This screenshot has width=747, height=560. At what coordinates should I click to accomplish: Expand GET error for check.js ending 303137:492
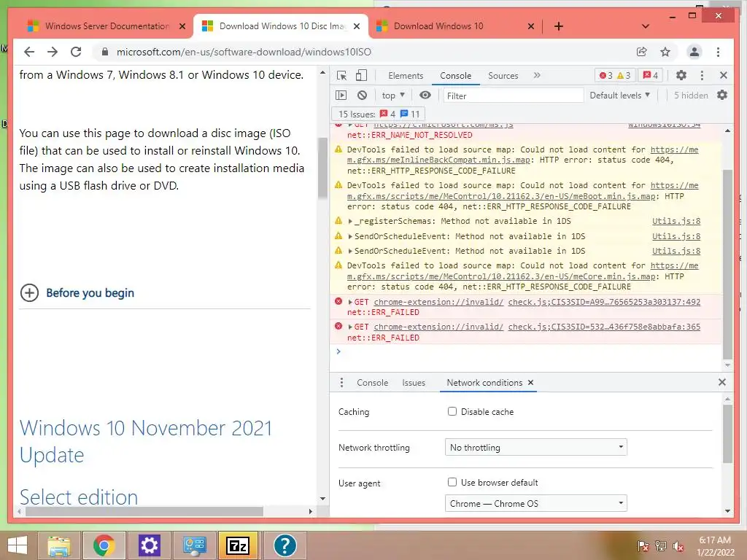coord(350,302)
